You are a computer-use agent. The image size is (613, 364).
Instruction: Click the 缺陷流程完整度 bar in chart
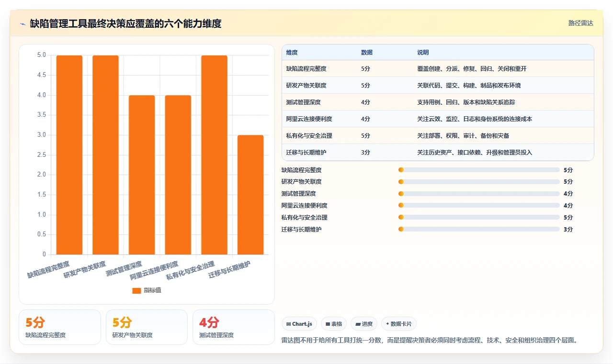tap(69, 155)
